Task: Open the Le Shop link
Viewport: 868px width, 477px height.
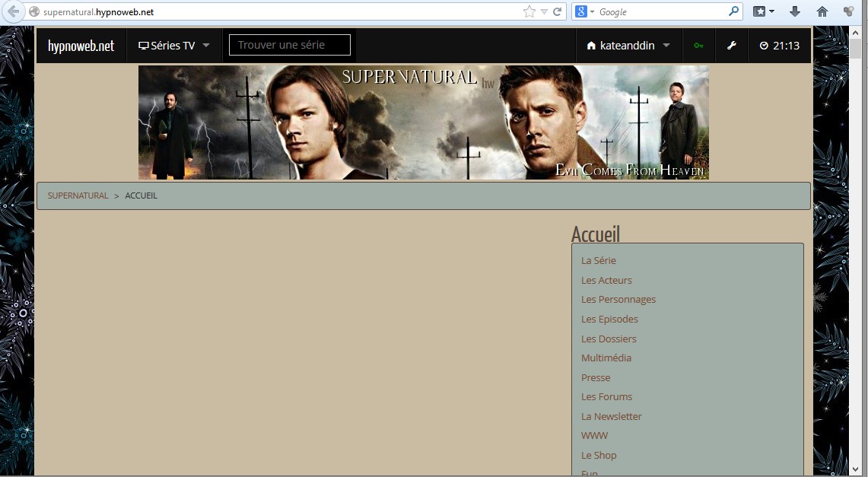Action: (599, 455)
